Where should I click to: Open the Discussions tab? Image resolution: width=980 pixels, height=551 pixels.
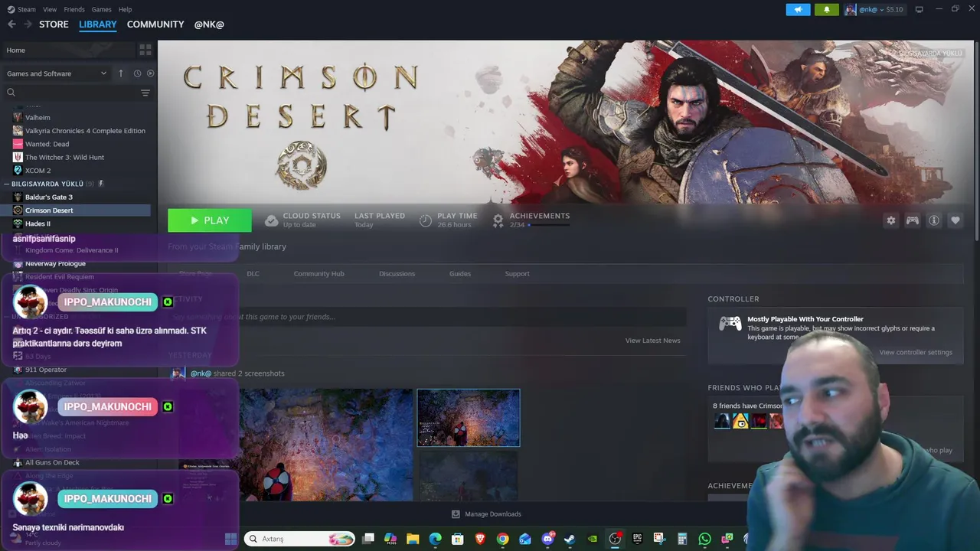pos(397,273)
